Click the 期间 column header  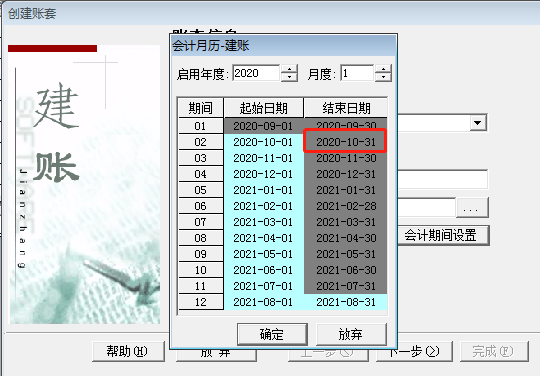(x=201, y=108)
